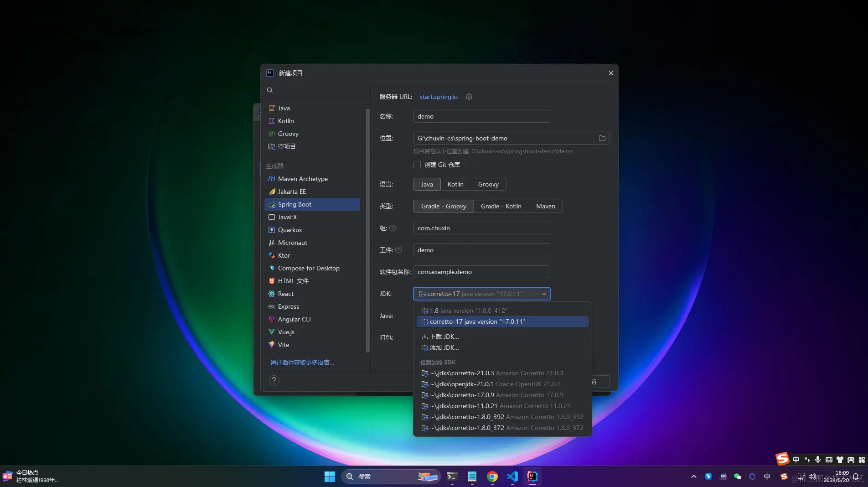
Task: Pick corretto-17 version 17.0.11 in list
Action: (x=502, y=321)
